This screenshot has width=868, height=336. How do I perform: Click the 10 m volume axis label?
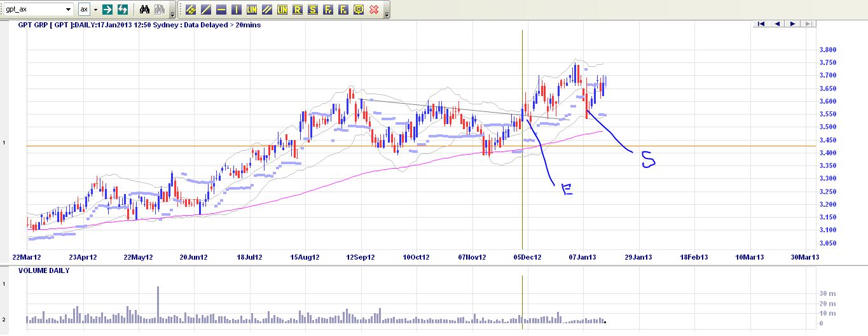pos(827,313)
